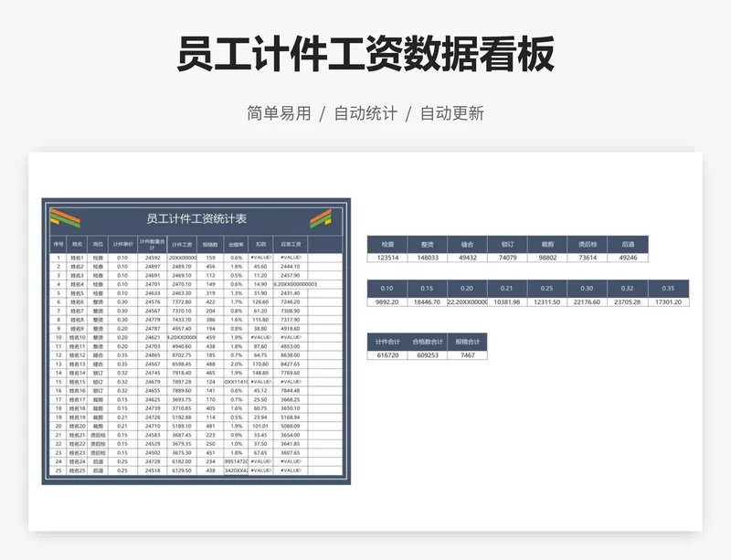Select the wage cell 7918.40

coord(182,373)
